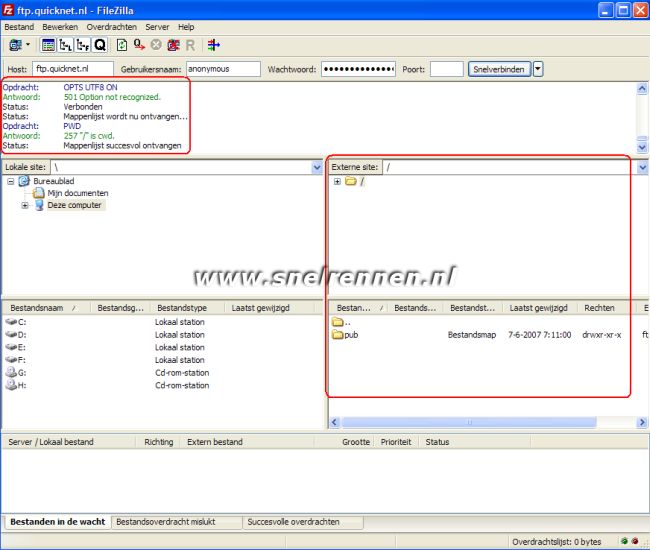The image size is (650, 550).
Task: Select drive C: in local list
Action: click(x=16, y=322)
